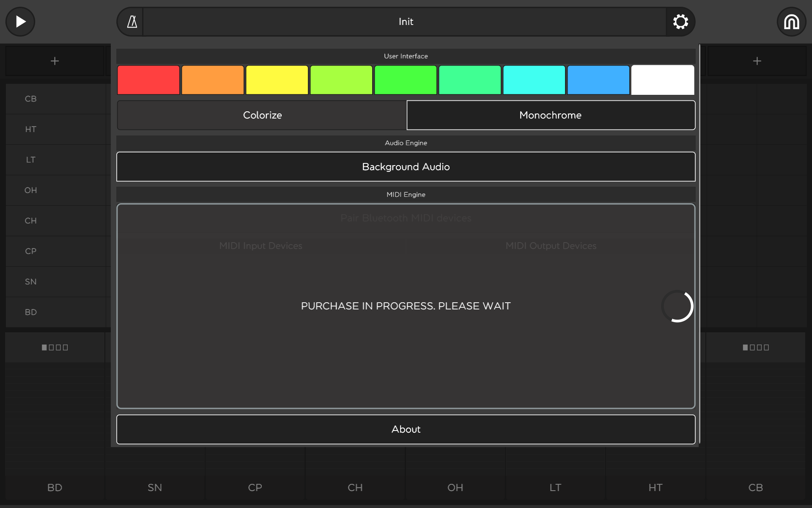The width and height of the screenshot is (812, 508).
Task: Start playback with the play button
Action: (x=20, y=22)
